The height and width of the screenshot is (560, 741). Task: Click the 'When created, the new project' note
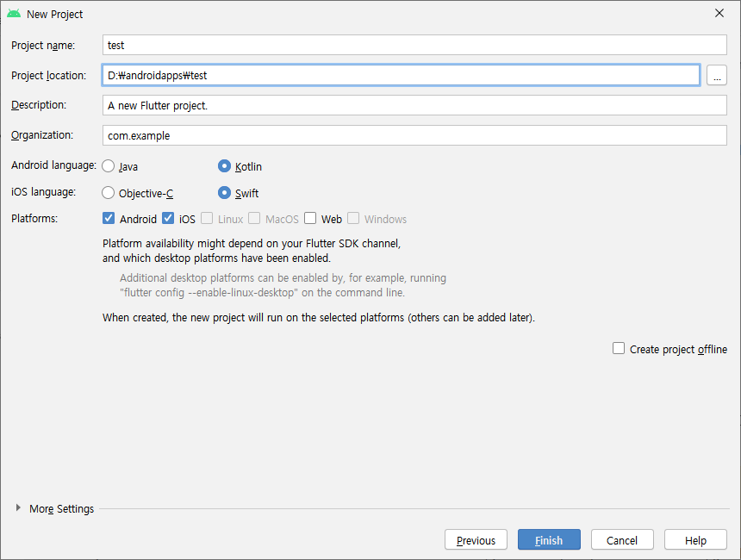click(x=319, y=318)
